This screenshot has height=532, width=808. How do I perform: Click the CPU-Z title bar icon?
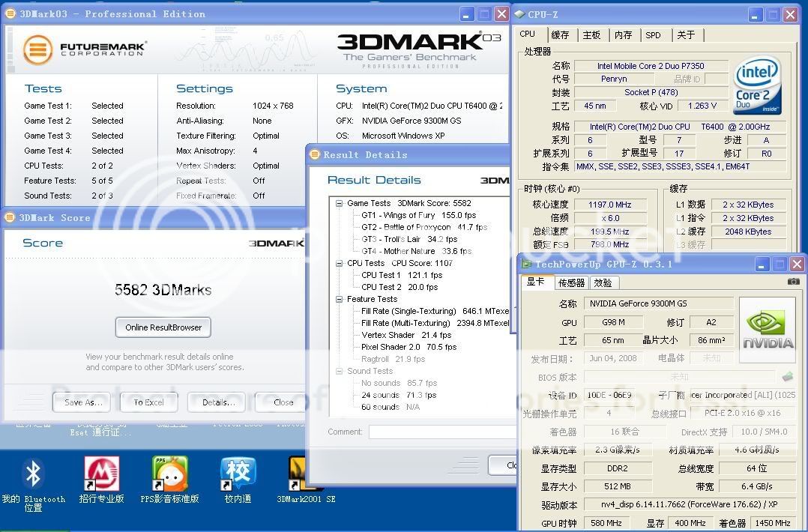coord(519,14)
